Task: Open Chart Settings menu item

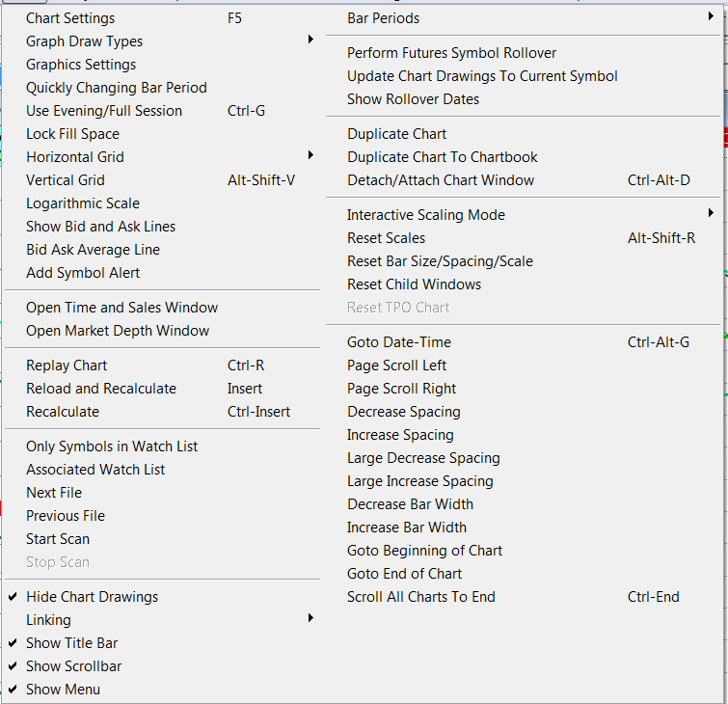Action: (x=162, y=18)
